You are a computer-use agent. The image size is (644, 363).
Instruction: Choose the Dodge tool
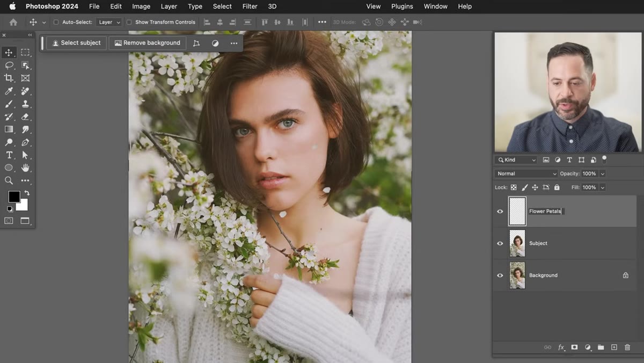9,142
